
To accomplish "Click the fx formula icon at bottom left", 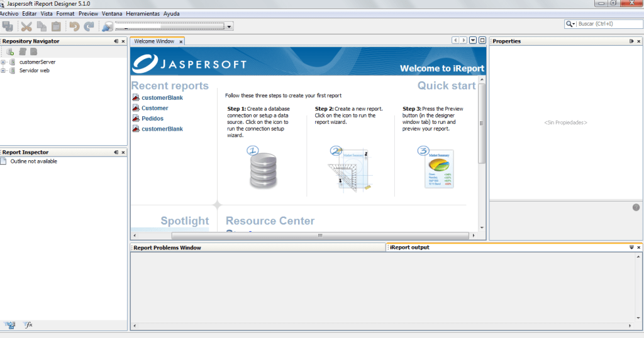I will (x=28, y=325).
